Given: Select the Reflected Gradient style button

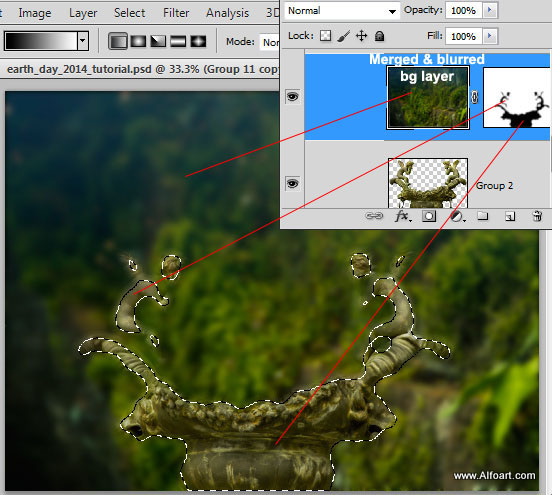Looking at the screenshot, I should point(178,42).
